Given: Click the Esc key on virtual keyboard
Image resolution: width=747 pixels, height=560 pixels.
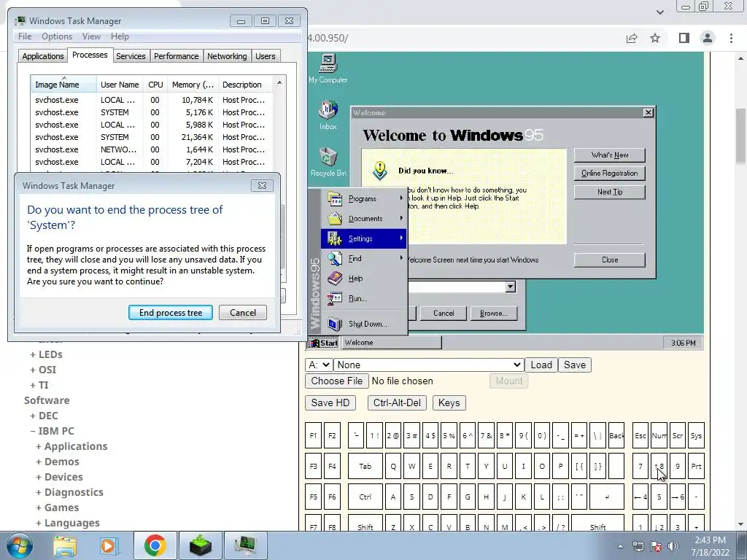Looking at the screenshot, I should coord(640,436).
